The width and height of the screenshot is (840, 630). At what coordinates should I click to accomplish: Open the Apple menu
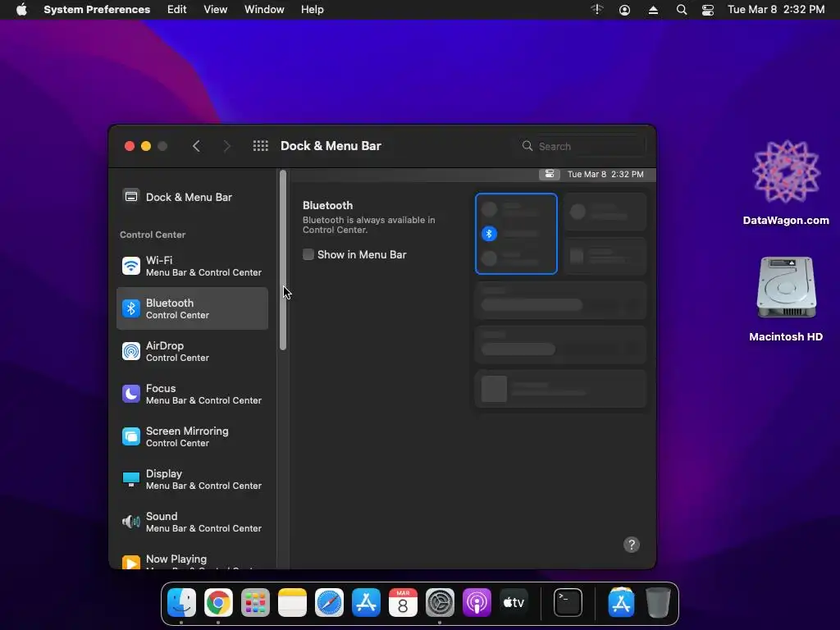tap(21, 10)
